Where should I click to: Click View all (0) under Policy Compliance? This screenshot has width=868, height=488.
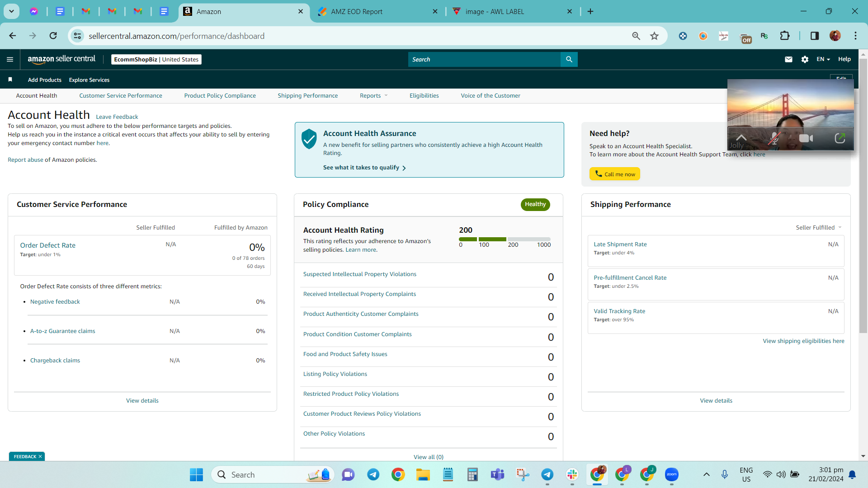click(429, 457)
